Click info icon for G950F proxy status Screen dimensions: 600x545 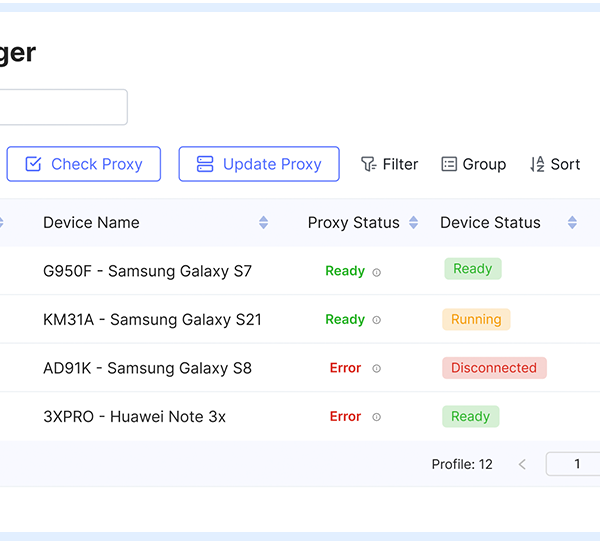[377, 272]
